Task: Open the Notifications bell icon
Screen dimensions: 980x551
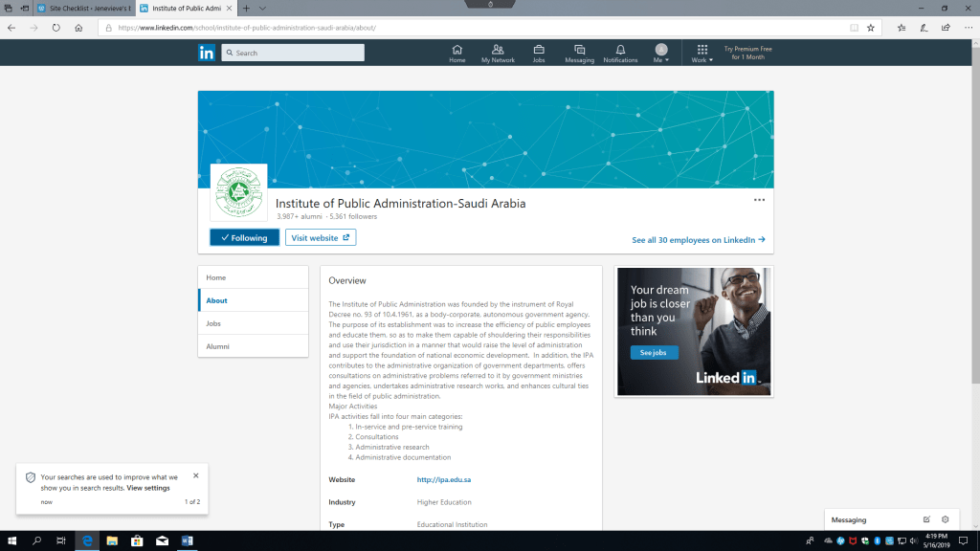Action: point(620,53)
